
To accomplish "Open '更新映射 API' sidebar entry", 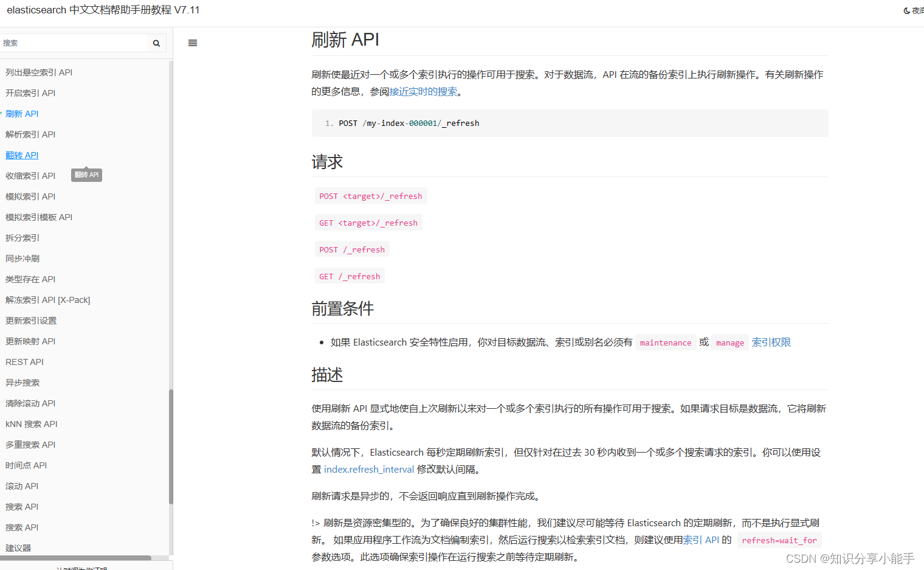I will [30, 341].
